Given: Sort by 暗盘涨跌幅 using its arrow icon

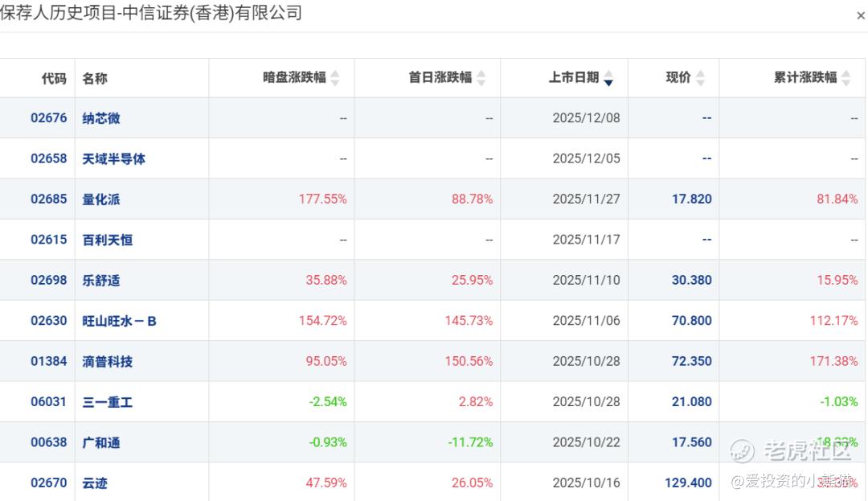Looking at the screenshot, I should (335, 78).
